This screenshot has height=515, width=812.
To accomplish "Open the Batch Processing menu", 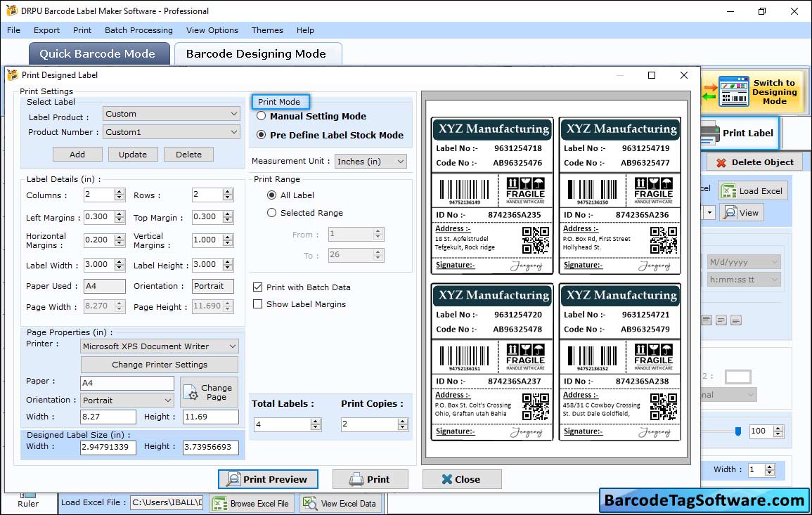I will tap(138, 30).
